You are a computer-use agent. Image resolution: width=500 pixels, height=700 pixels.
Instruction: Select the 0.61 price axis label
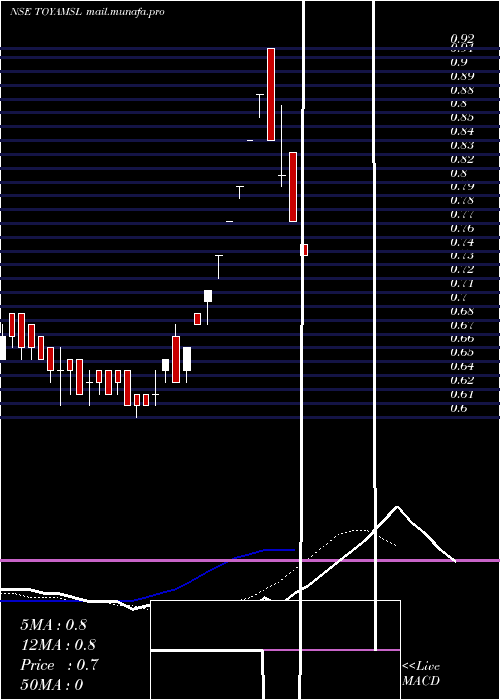[x=462, y=394]
